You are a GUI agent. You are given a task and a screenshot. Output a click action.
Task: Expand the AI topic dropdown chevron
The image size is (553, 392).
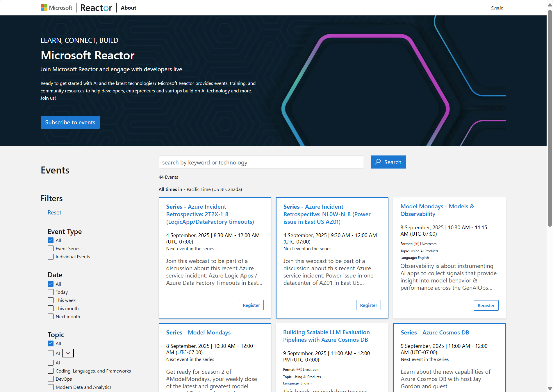(68, 353)
